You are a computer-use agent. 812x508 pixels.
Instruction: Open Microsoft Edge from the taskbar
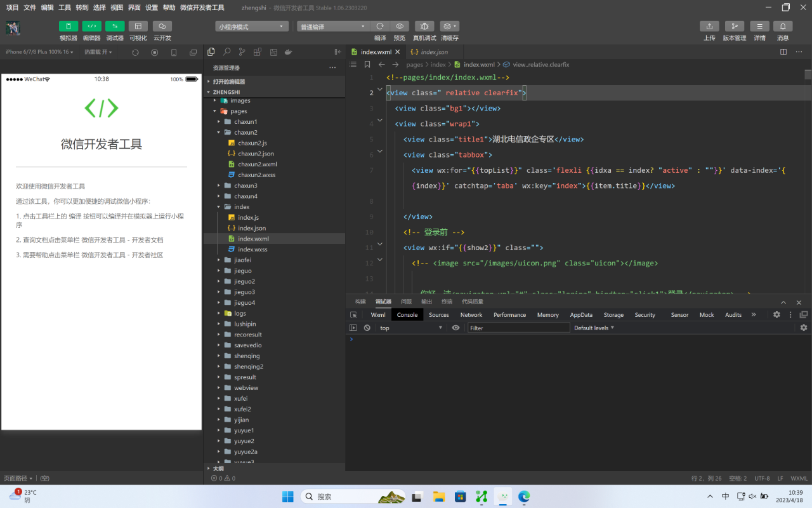(524, 497)
